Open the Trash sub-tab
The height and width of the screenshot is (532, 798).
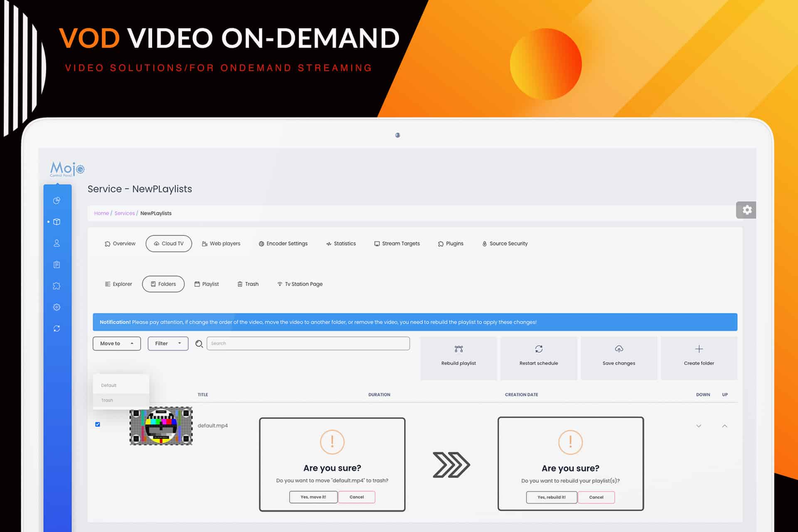[248, 284]
